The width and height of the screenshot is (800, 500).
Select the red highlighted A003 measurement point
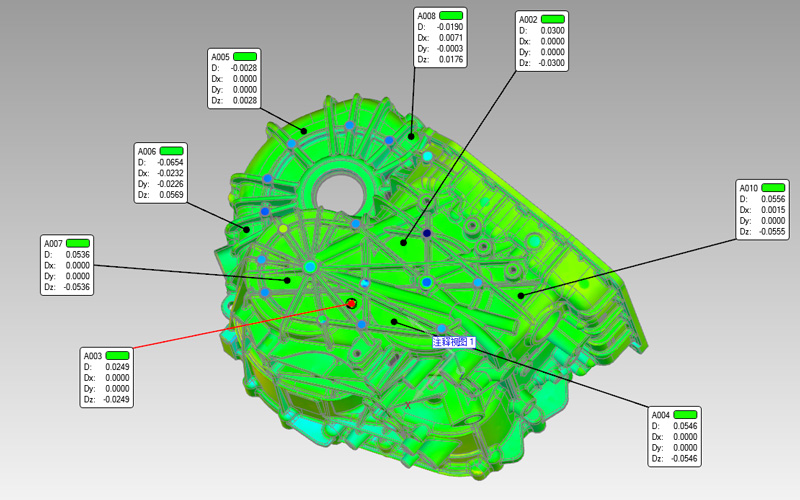[x=351, y=303]
